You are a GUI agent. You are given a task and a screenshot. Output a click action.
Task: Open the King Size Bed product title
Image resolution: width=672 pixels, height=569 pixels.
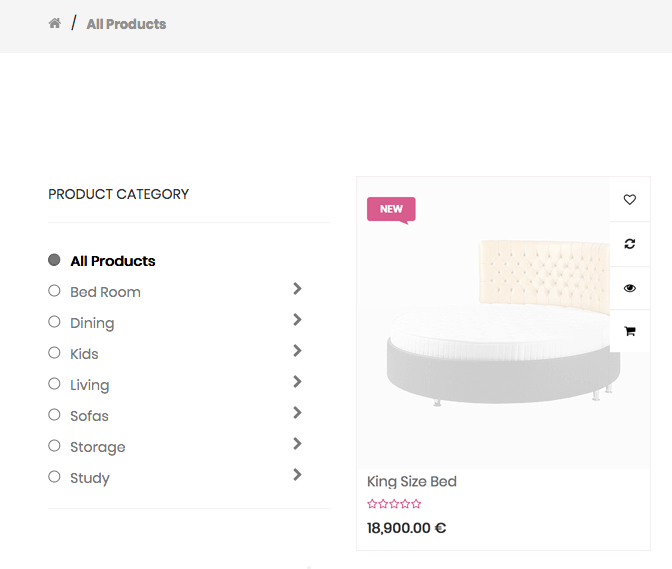412,482
